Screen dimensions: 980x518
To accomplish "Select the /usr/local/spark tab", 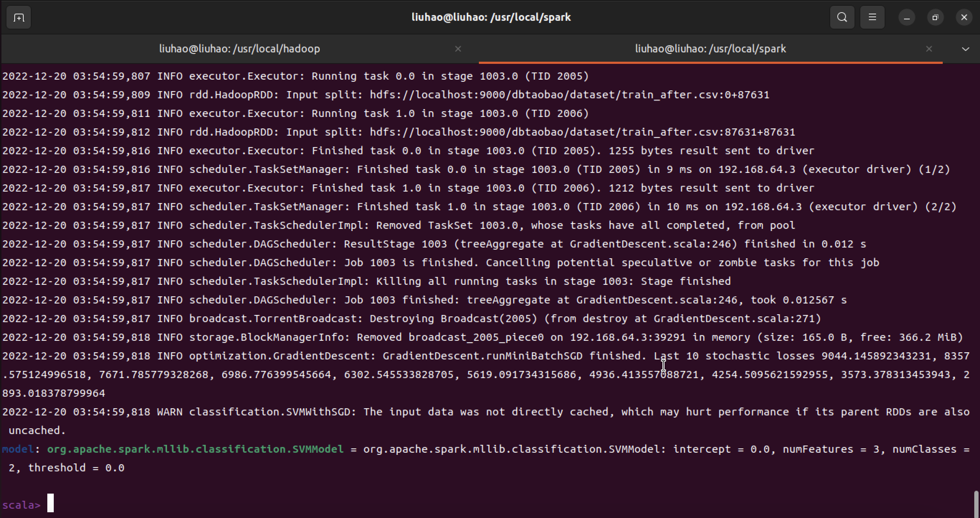I will [710, 49].
